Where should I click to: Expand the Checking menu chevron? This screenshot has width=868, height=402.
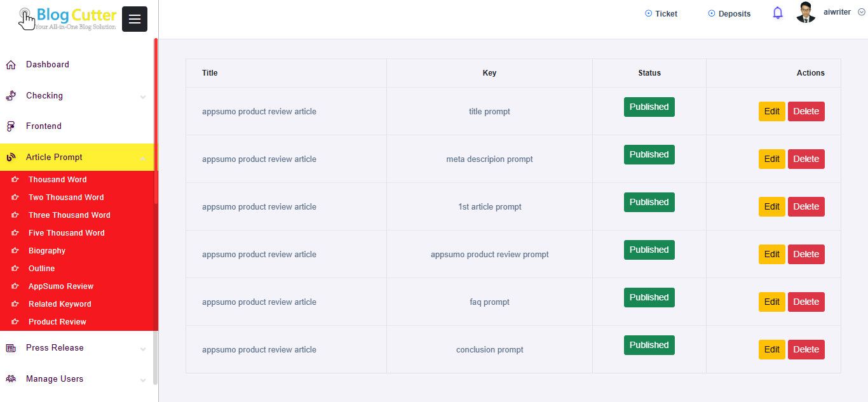tap(143, 97)
